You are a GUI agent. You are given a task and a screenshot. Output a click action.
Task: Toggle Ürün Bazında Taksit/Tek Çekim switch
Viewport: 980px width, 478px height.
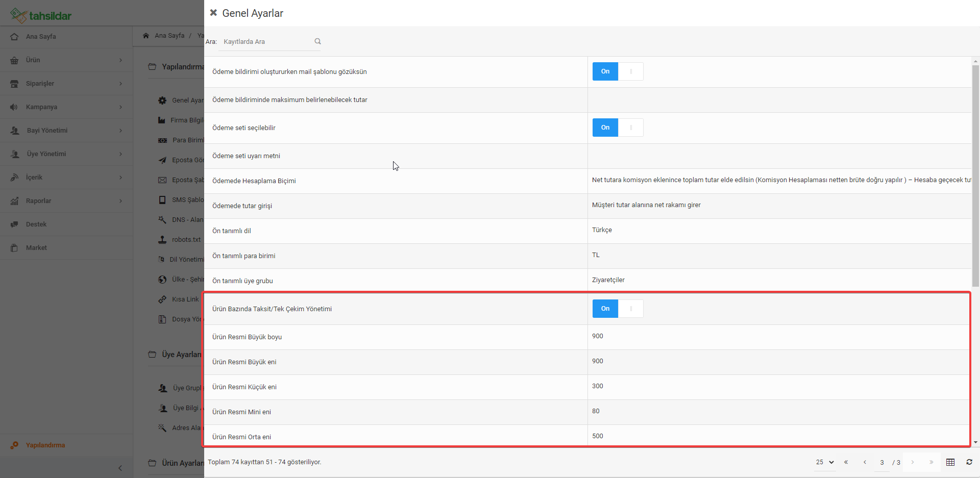tap(618, 309)
